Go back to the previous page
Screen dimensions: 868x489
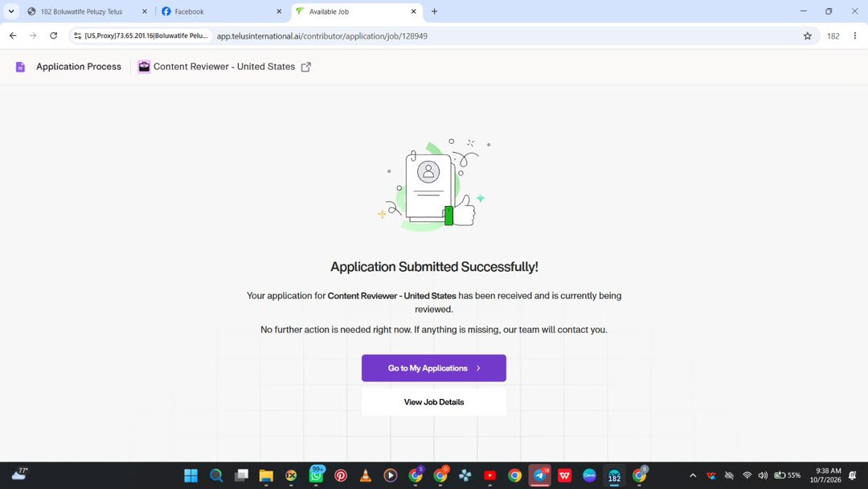point(13,36)
